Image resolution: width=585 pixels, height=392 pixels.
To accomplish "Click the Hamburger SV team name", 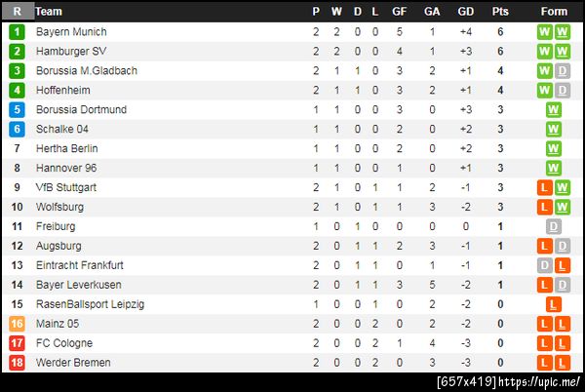I will point(71,52).
